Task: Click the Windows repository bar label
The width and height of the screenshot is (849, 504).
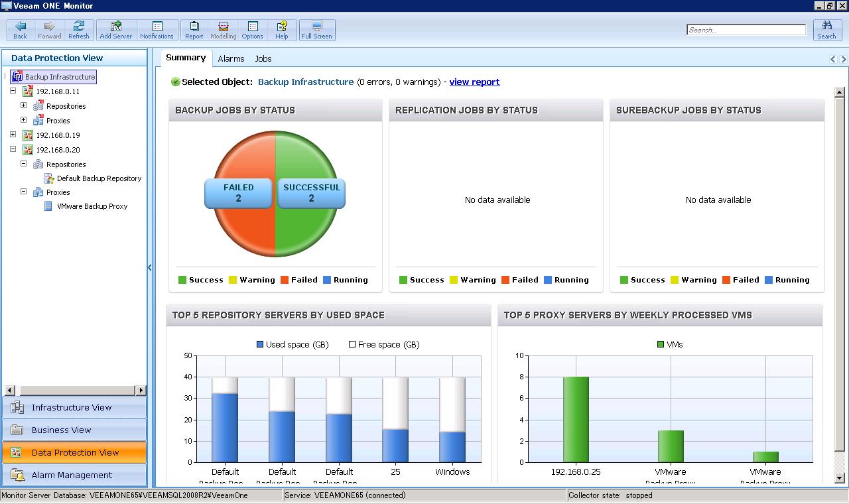Action: [x=452, y=472]
